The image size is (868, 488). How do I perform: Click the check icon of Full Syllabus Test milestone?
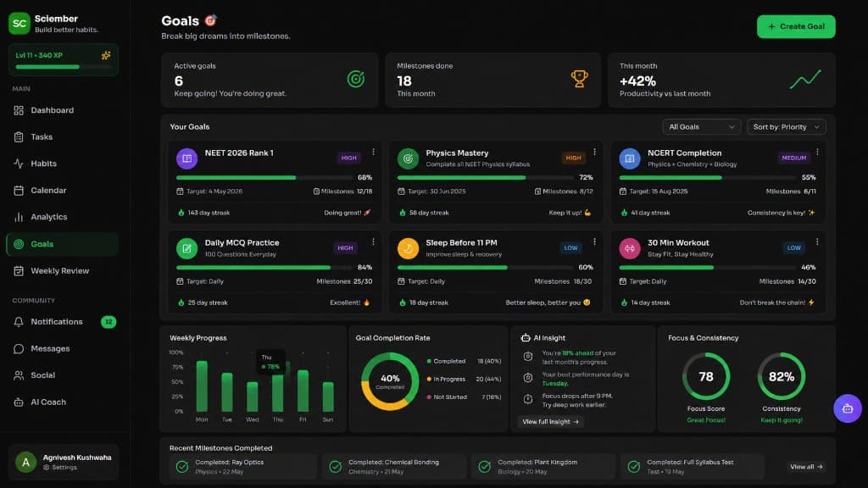[634, 467]
